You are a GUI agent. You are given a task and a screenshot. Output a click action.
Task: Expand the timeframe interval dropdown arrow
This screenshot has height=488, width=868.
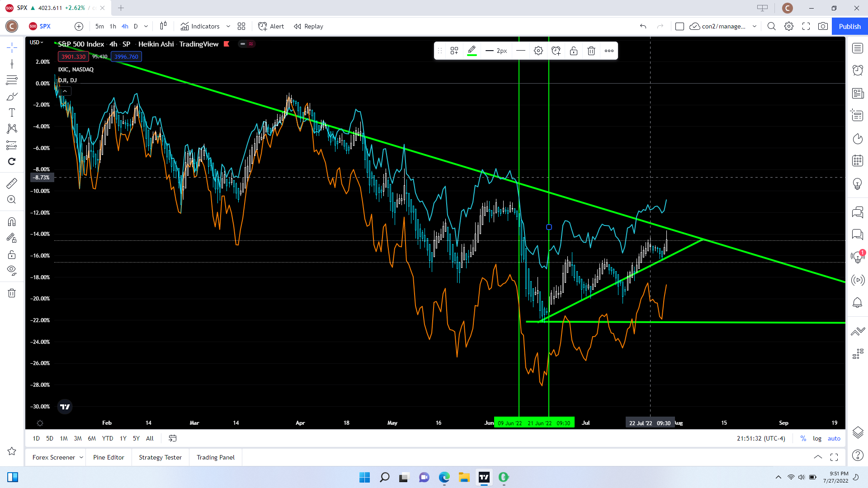pos(146,26)
